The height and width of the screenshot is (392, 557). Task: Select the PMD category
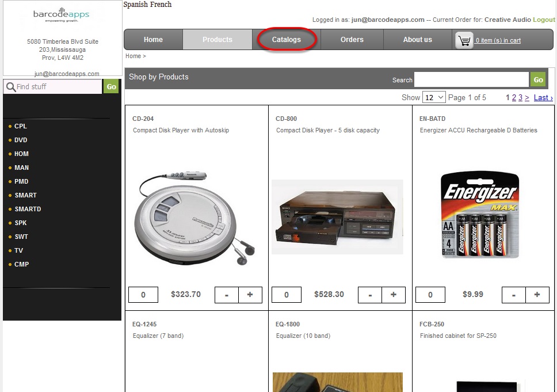(x=21, y=181)
